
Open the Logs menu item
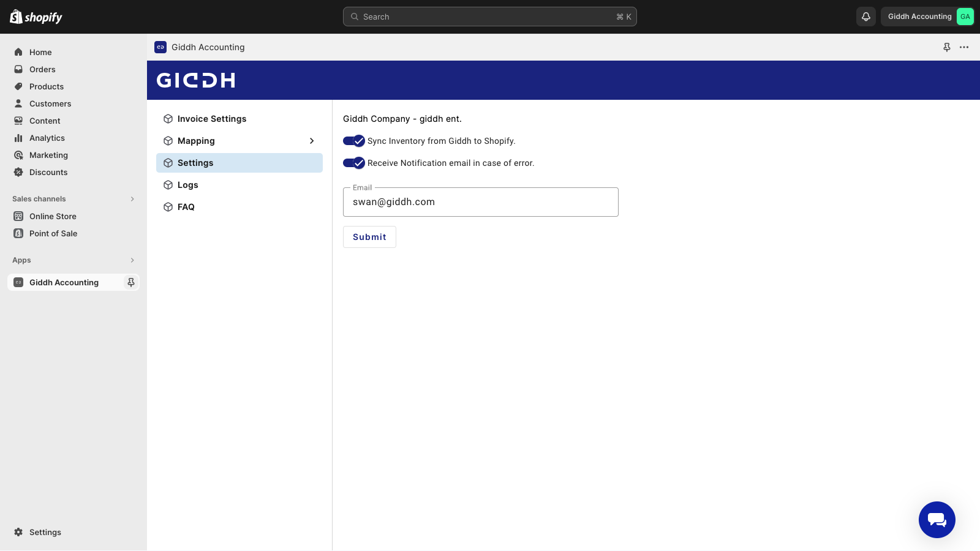point(239,185)
